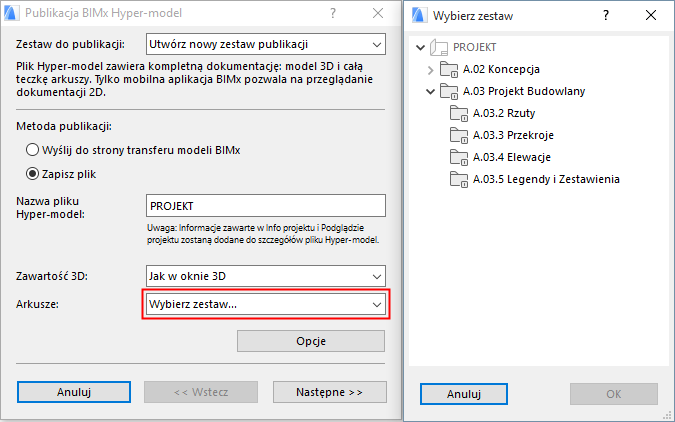
Task: Click the A.03.3 Przekroje folder icon
Action: tap(458, 135)
